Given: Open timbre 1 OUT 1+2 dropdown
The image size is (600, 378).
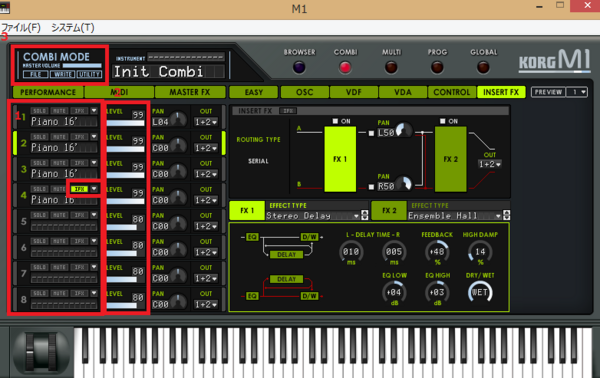Looking at the screenshot, I should (x=206, y=122).
